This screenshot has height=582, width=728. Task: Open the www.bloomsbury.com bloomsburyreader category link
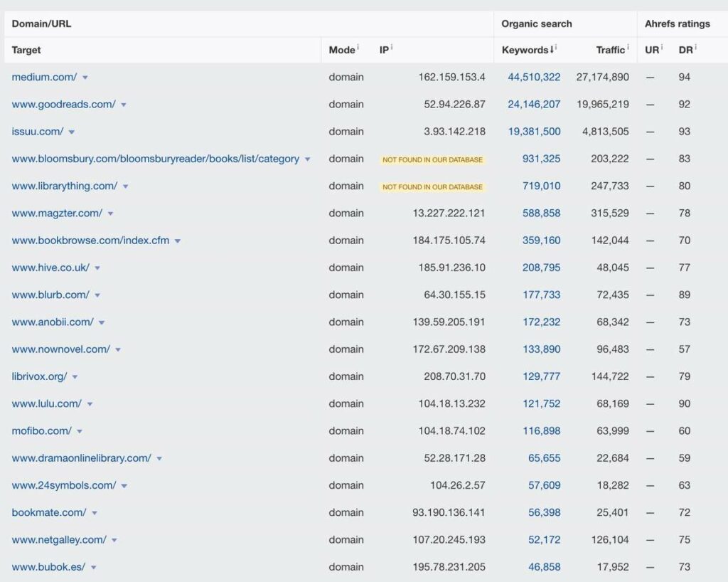156,159
